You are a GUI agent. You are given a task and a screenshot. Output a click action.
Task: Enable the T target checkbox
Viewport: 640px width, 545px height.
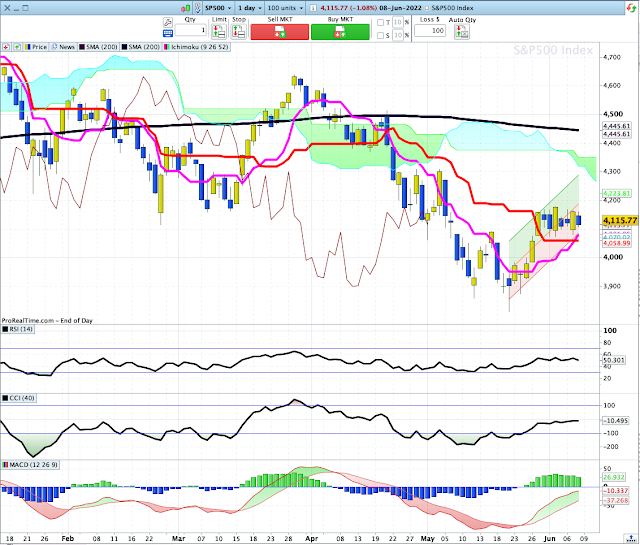(x=380, y=22)
